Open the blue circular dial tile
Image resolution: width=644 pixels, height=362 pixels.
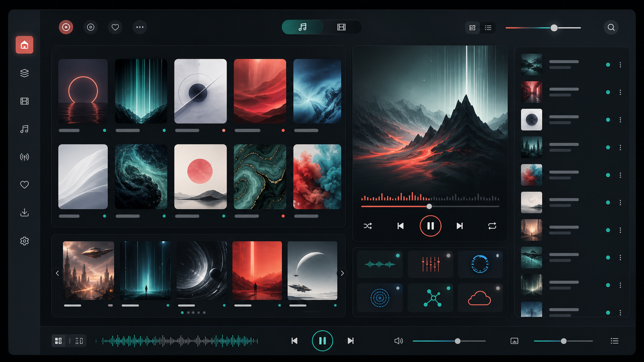click(480, 264)
